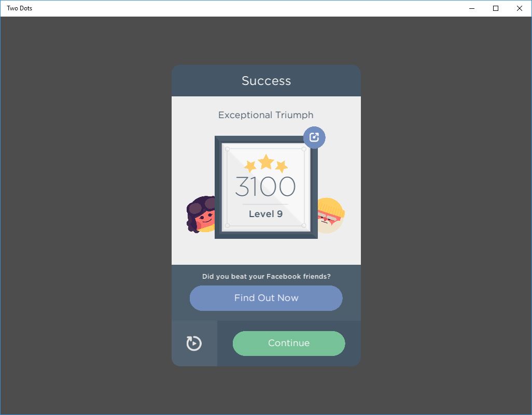Maximize the Two Dots window
532x415 pixels.
point(496,8)
